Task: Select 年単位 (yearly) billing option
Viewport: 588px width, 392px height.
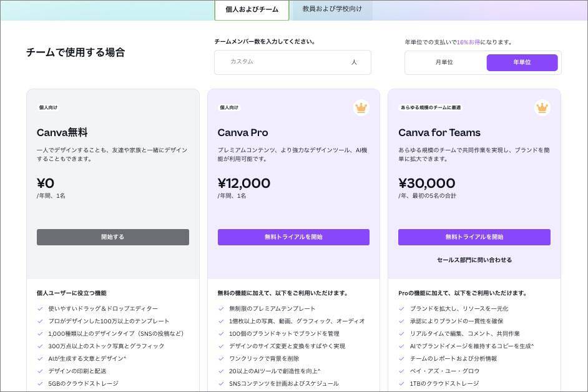Action: (522, 62)
